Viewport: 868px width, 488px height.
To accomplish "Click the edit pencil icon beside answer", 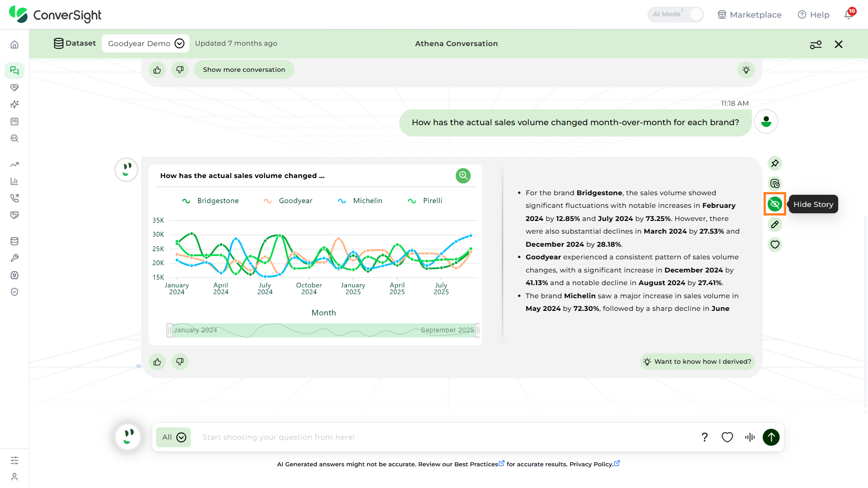I will [x=775, y=224].
